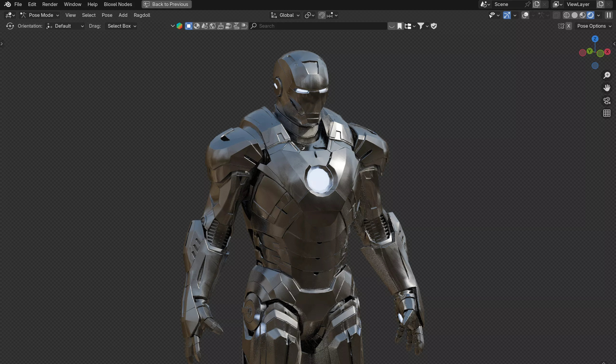Switch to Rendered shading

pos(590,15)
